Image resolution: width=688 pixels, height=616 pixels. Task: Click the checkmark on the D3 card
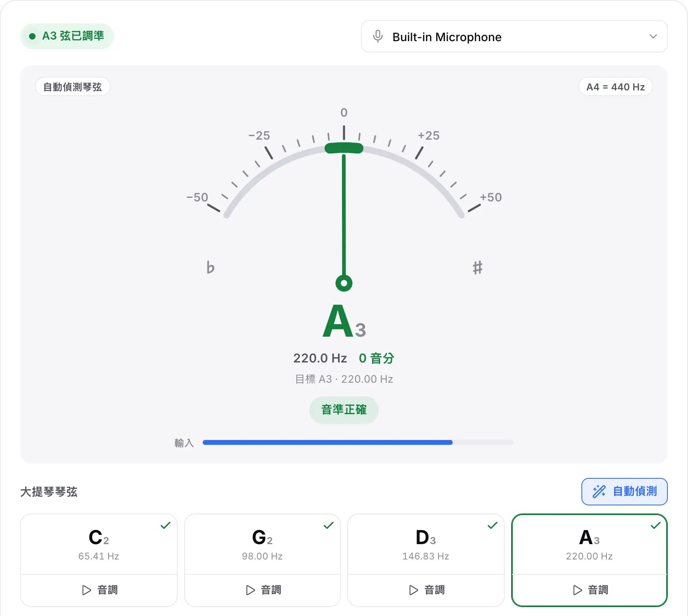tap(493, 526)
